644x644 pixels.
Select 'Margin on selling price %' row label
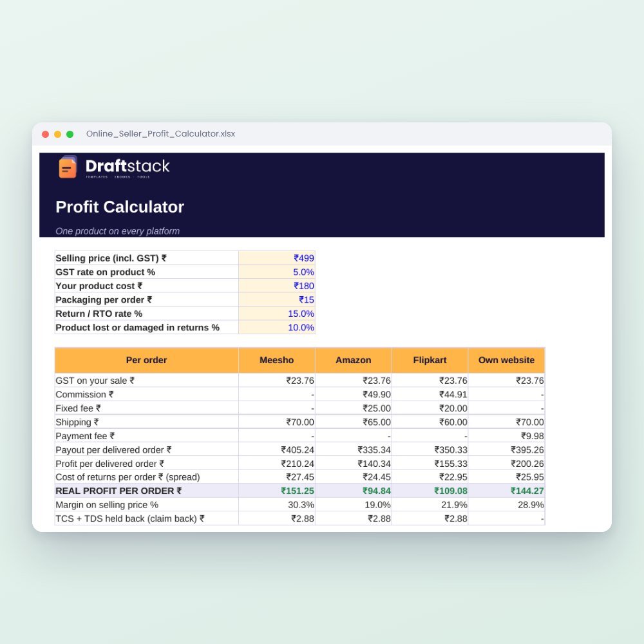pyautogui.click(x=107, y=505)
